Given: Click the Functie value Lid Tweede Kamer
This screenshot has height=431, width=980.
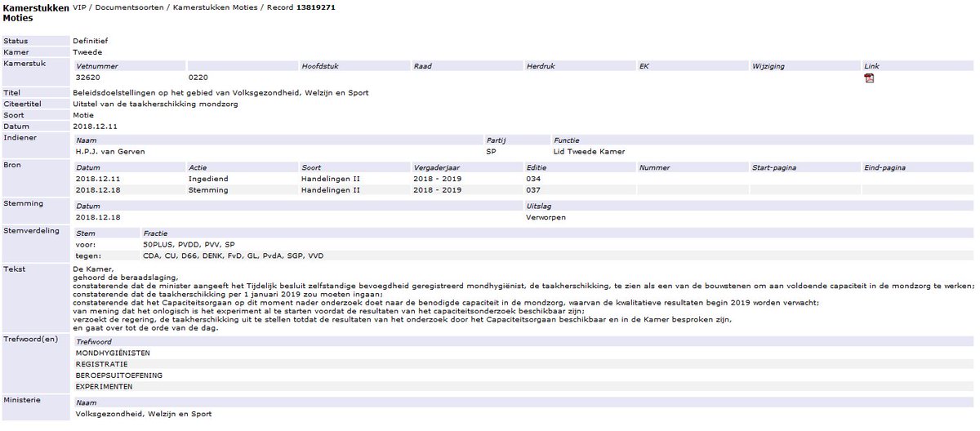Looking at the screenshot, I should (588, 152).
